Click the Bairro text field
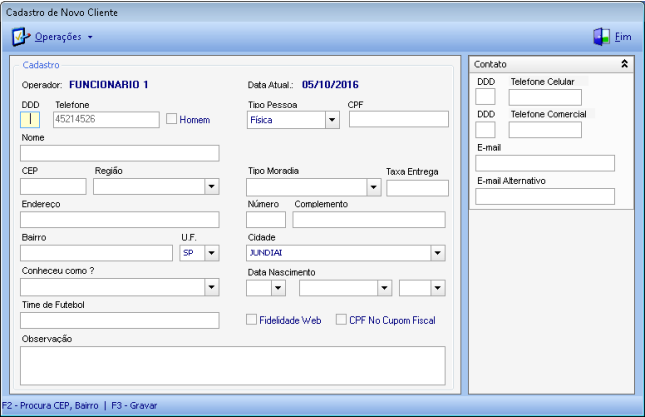Screen dimensions: 645x417 (96, 253)
